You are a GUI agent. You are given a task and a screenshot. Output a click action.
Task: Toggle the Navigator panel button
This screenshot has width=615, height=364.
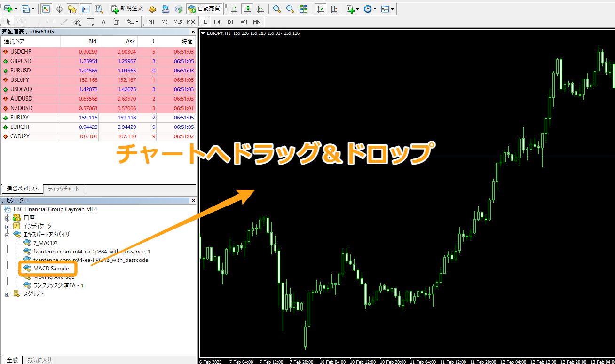(x=72, y=8)
